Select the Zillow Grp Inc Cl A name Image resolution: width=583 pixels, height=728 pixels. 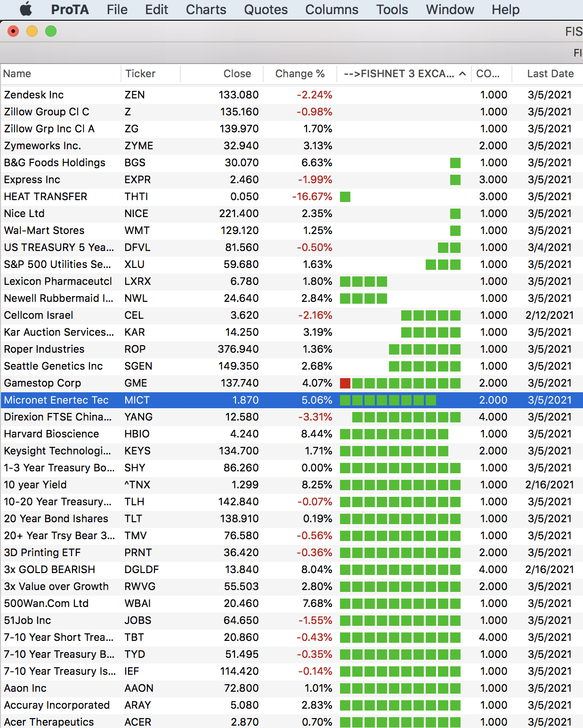coord(49,129)
